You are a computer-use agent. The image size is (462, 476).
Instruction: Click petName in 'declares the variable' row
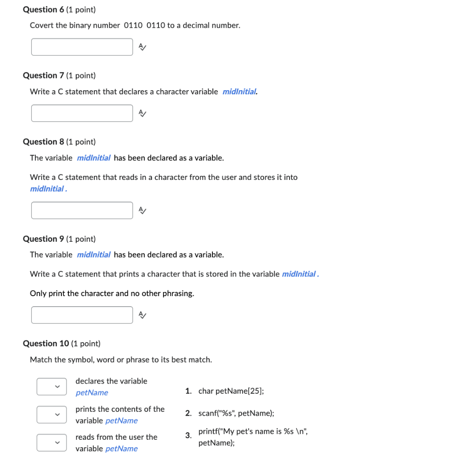point(92,392)
